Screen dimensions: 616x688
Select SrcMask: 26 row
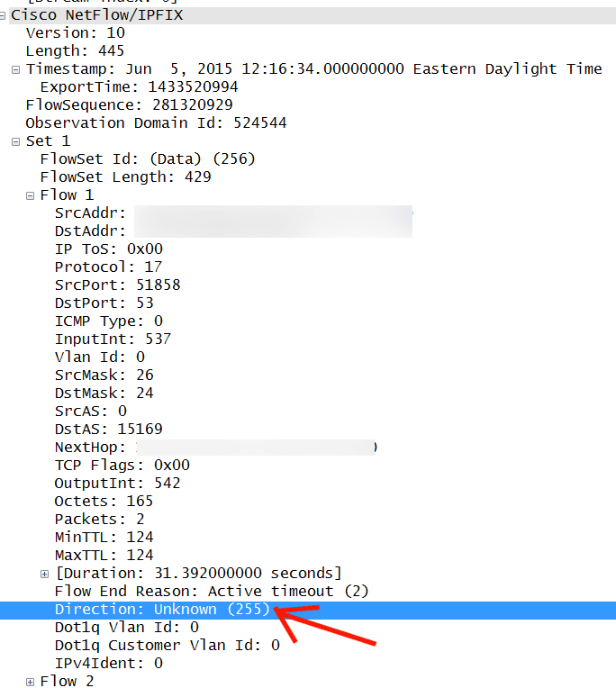pyautogui.click(x=104, y=376)
